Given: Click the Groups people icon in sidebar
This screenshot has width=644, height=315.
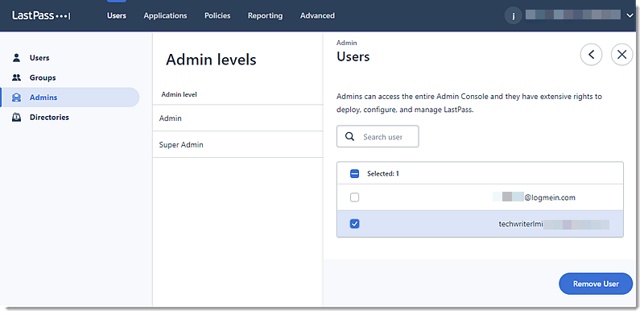Looking at the screenshot, I should [x=16, y=77].
